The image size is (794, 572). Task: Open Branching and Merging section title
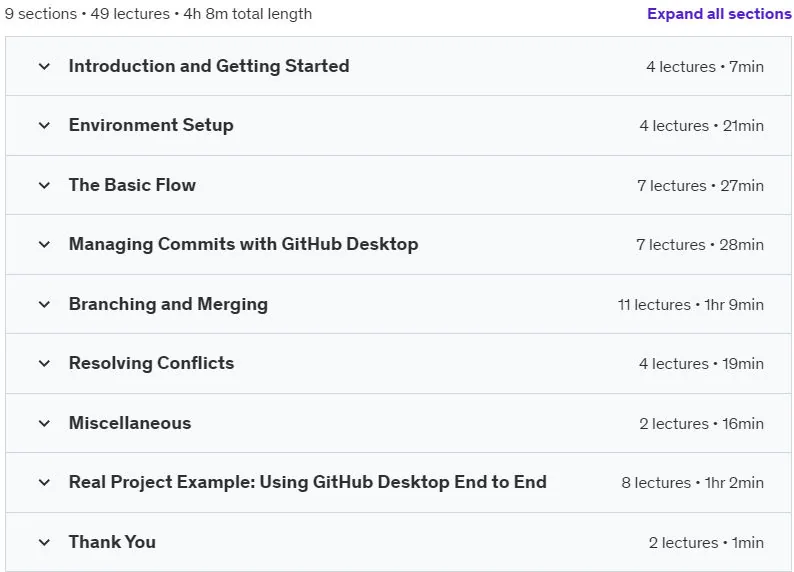(x=168, y=304)
